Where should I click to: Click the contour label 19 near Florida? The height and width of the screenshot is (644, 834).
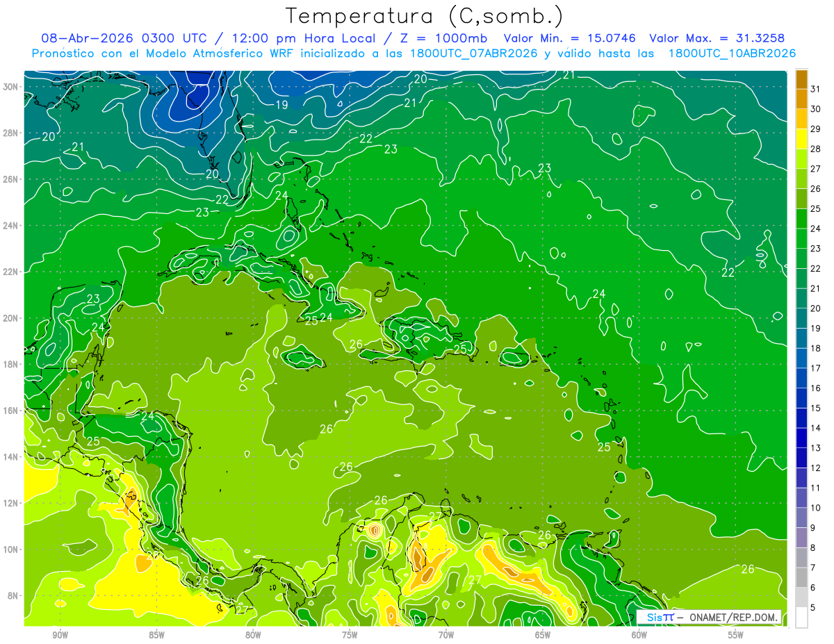click(x=281, y=105)
